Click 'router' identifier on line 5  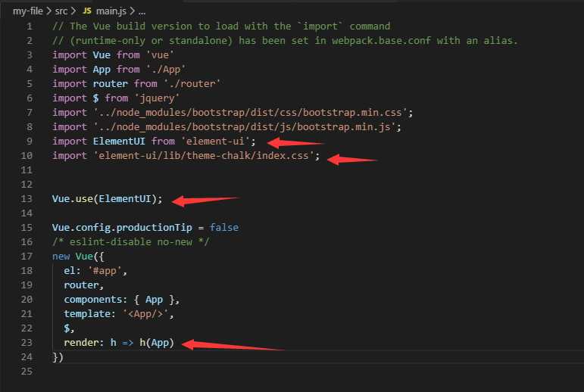pyautogui.click(x=111, y=84)
